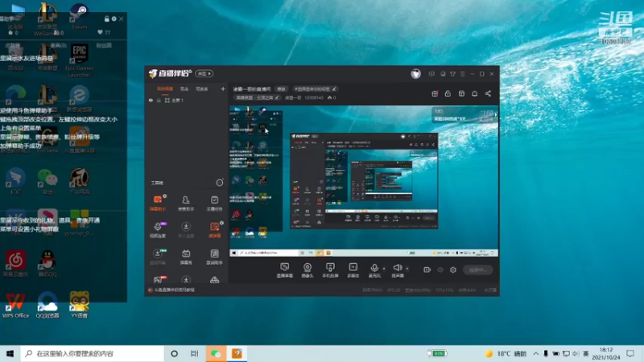Open the hamburger menu in title bar
Screen dimensions: 644x362
pos(462,74)
